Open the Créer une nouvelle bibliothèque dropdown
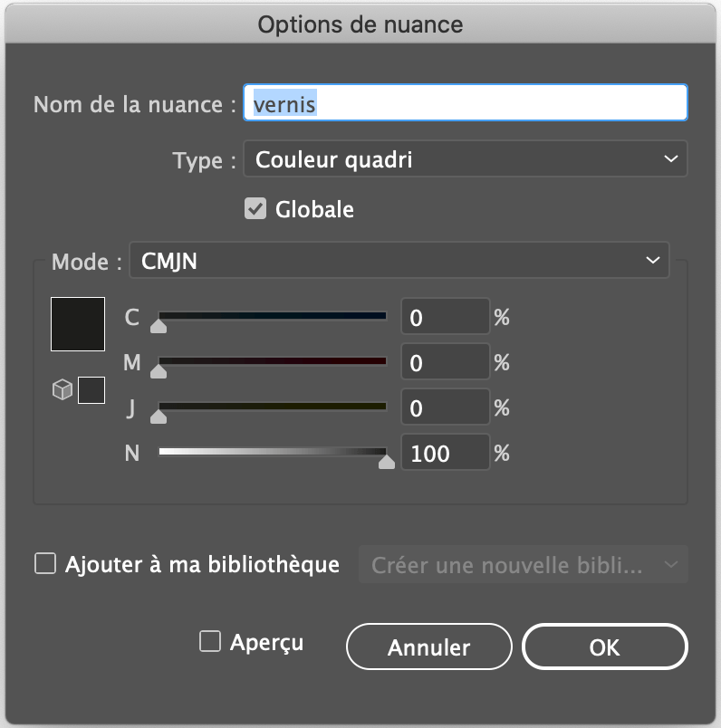The image size is (721, 728). tap(524, 565)
